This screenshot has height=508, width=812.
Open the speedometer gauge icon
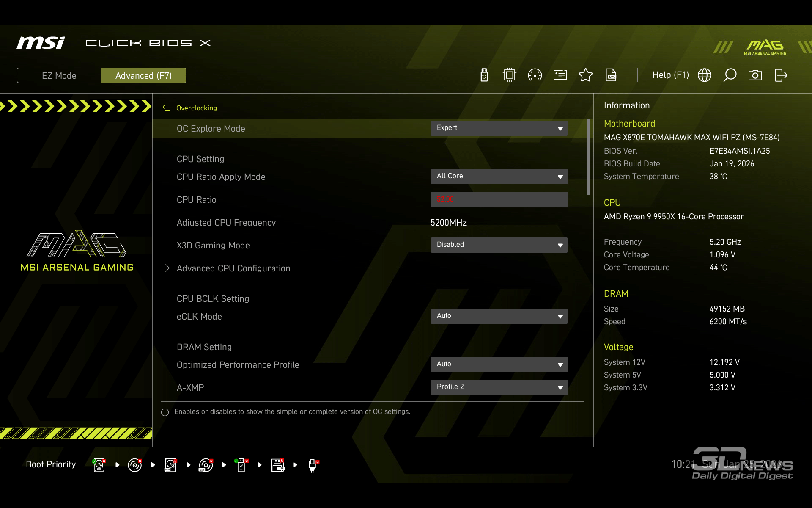click(535, 75)
